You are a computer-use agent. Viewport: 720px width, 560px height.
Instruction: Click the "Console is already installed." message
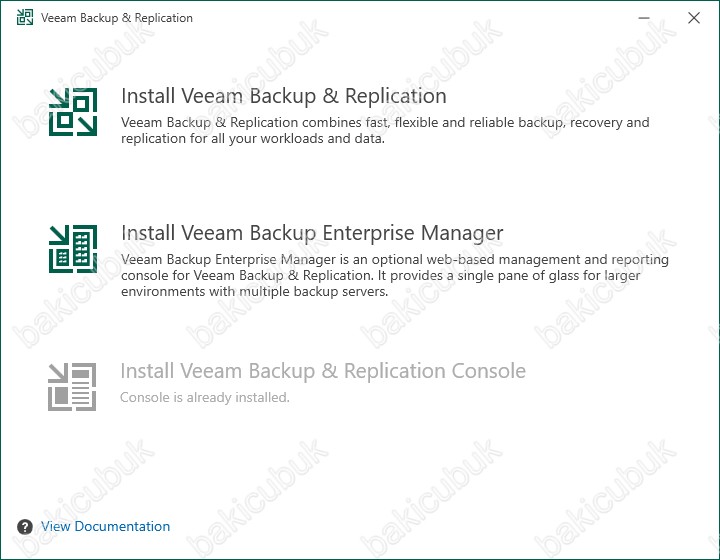pos(205,398)
